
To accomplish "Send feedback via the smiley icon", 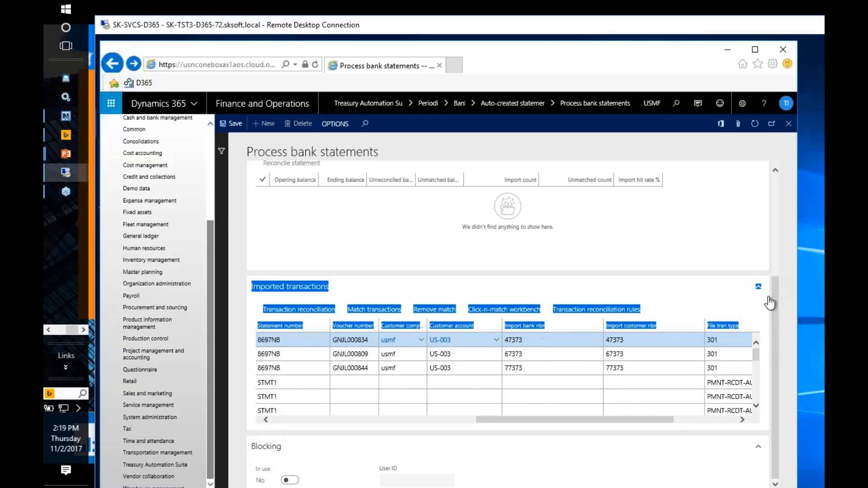I will [x=719, y=103].
